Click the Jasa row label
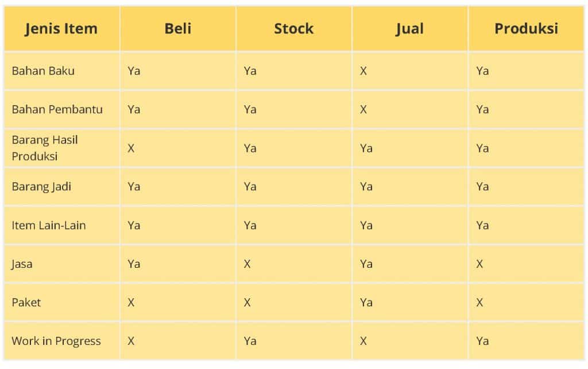The height and width of the screenshot is (369, 588). 22,264
